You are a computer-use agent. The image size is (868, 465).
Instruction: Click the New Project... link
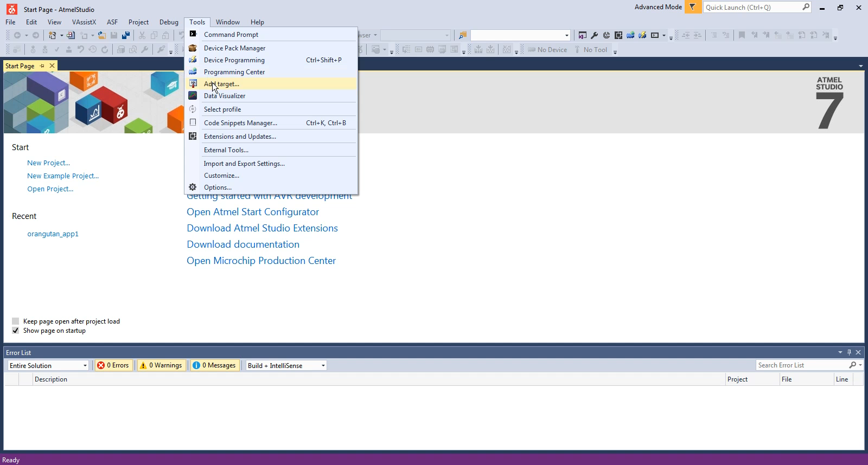click(x=48, y=163)
